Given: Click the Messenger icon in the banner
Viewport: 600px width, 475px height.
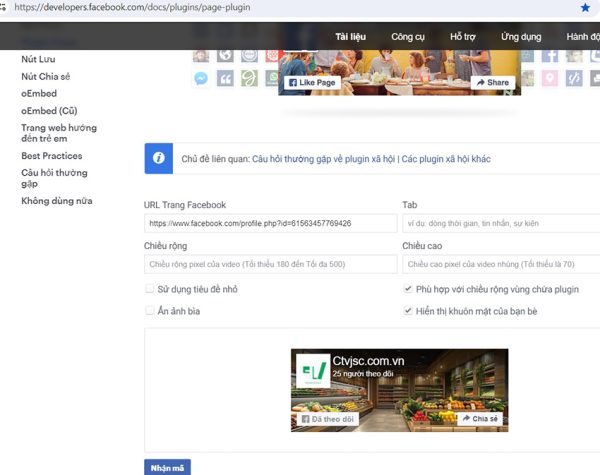Looking at the screenshot, I should 201,78.
